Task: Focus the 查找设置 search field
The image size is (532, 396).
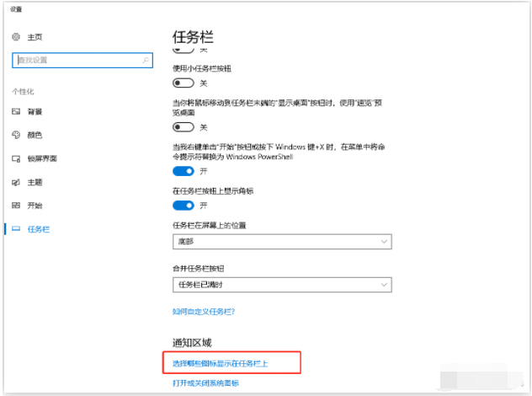Action: tap(82, 60)
